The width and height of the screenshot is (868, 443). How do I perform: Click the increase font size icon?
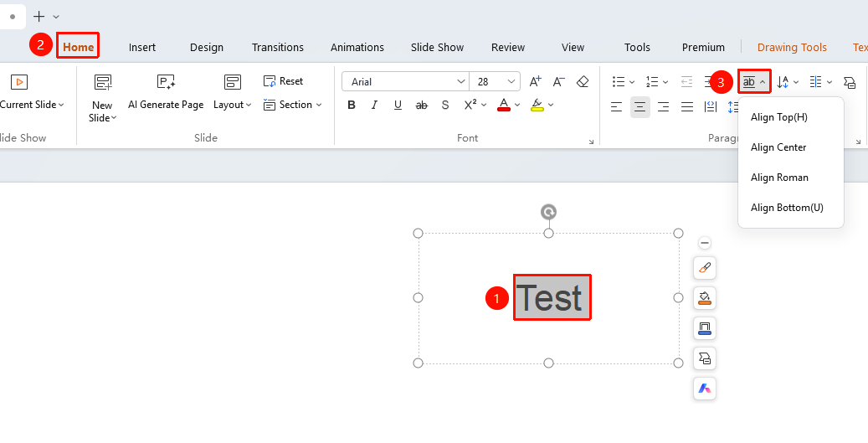coord(536,82)
